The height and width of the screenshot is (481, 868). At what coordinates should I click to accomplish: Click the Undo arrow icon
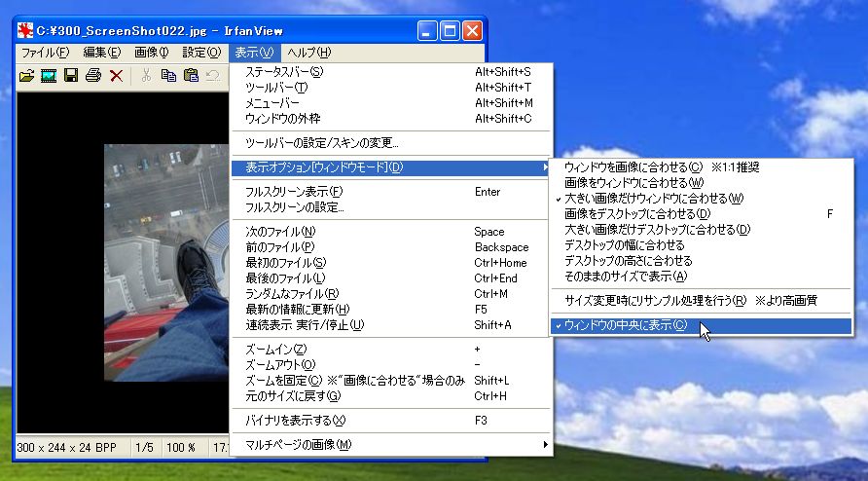(213, 76)
